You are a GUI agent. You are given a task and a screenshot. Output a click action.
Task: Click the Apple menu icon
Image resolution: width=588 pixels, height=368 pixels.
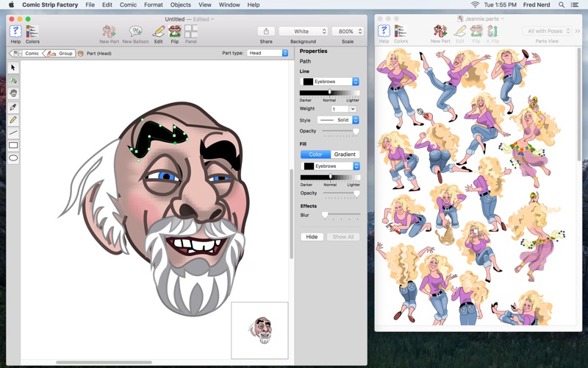coord(11,5)
